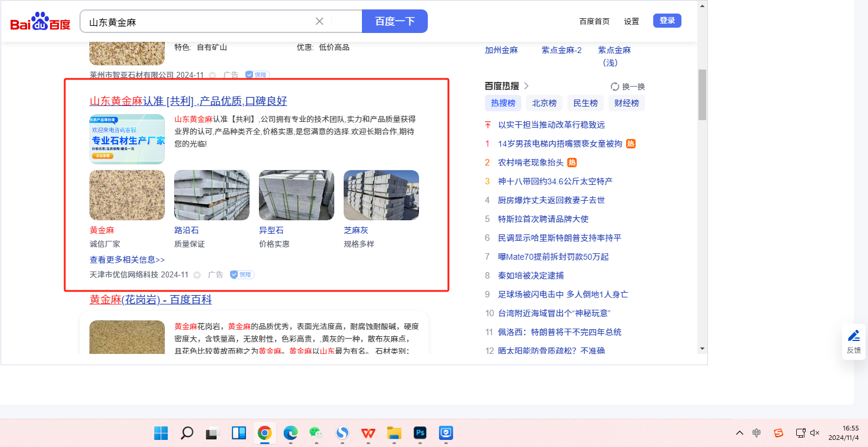Open the dropdown arrow beside 天津市优信网络科技 2024-11
The height and width of the screenshot is (447, 868).
[197, 275]
